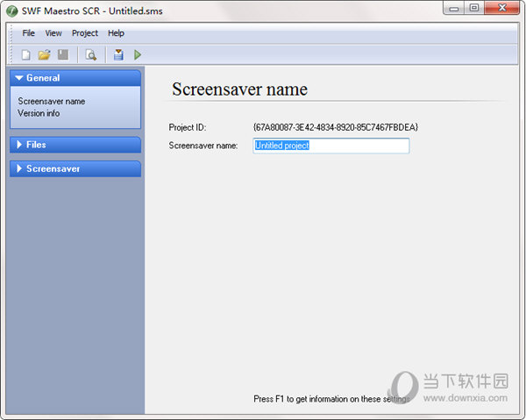Image resolution: width=526 pixels, height=420 pixels.
Task: Click the Press F1 information hint text
Action: (331, 399)
